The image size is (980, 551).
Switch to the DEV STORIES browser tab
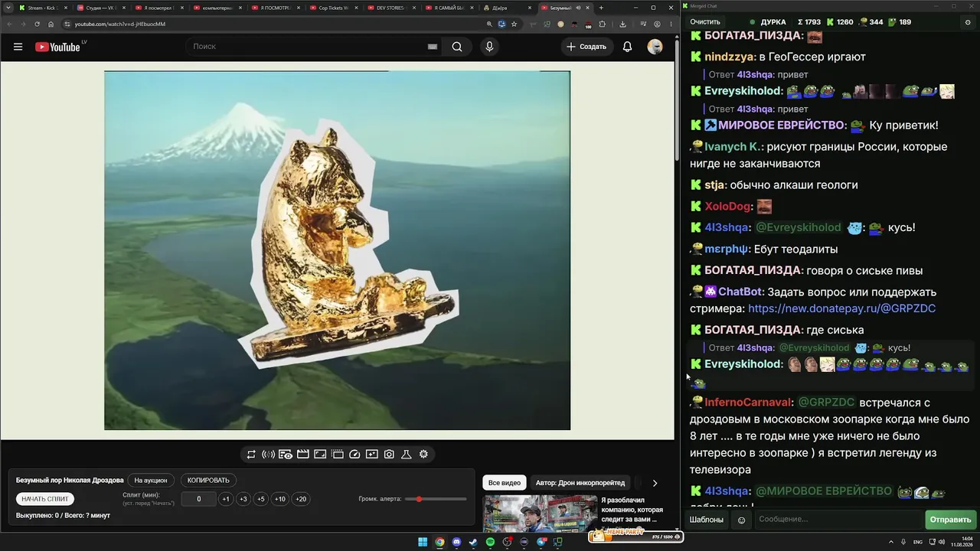coord(390,8)
